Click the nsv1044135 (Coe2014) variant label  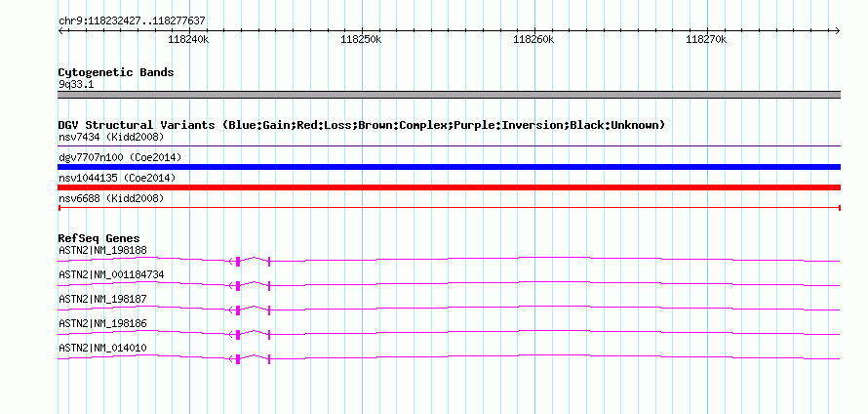[x=117, y=178]
